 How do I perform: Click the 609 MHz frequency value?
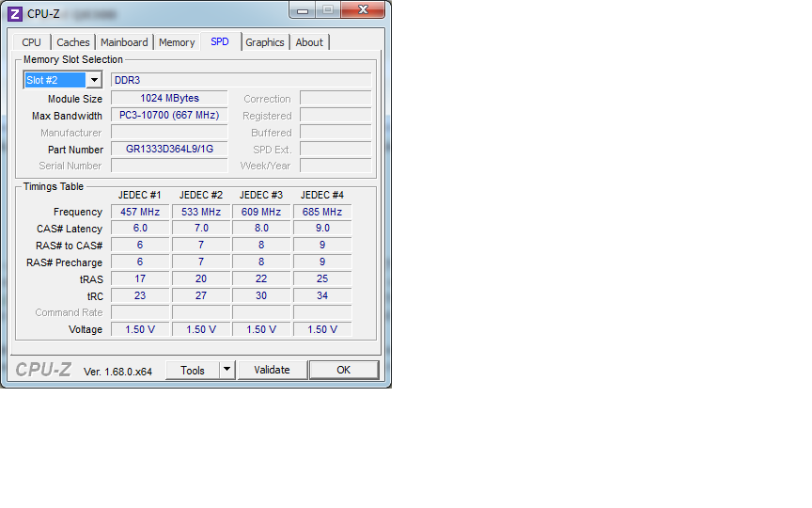[261, 212]
